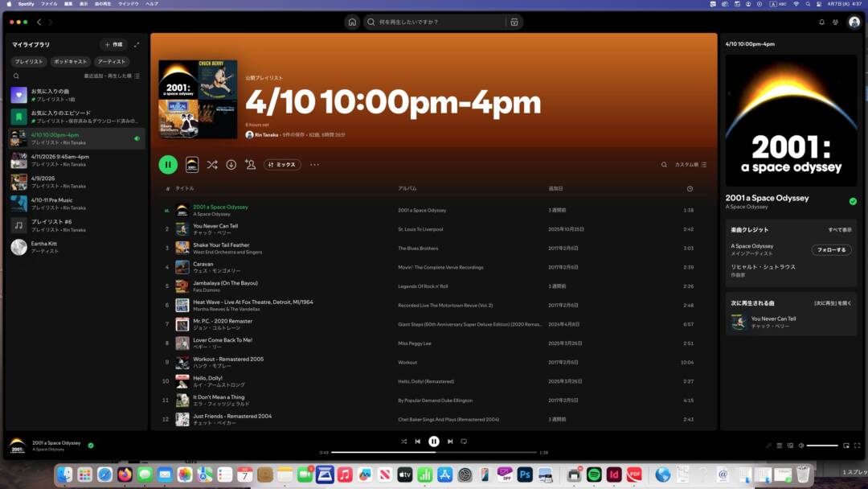Open the ファイル menu in the menu bar
The image size is (868, 489).
[49, 4]
